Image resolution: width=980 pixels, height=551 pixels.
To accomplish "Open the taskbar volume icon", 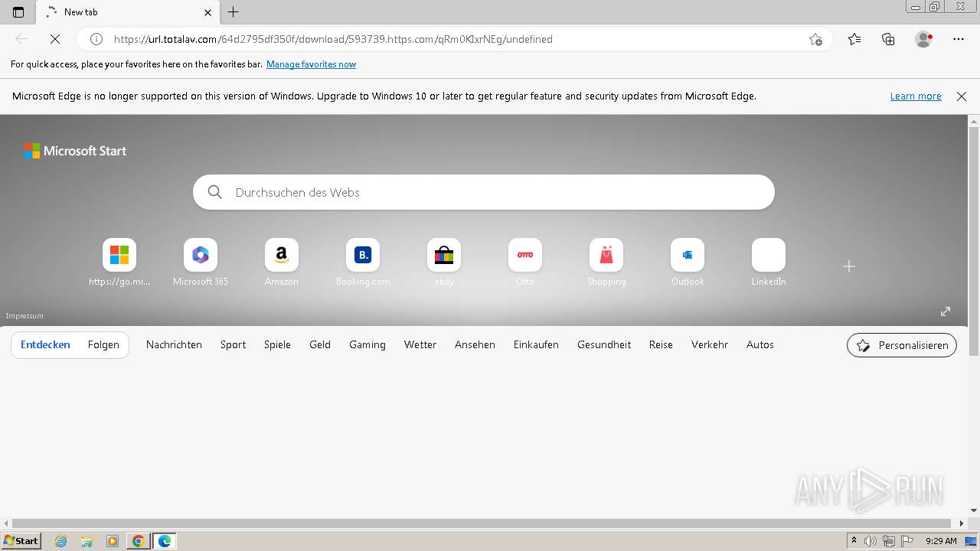I will pyautogui.click(x=871, y=541).
